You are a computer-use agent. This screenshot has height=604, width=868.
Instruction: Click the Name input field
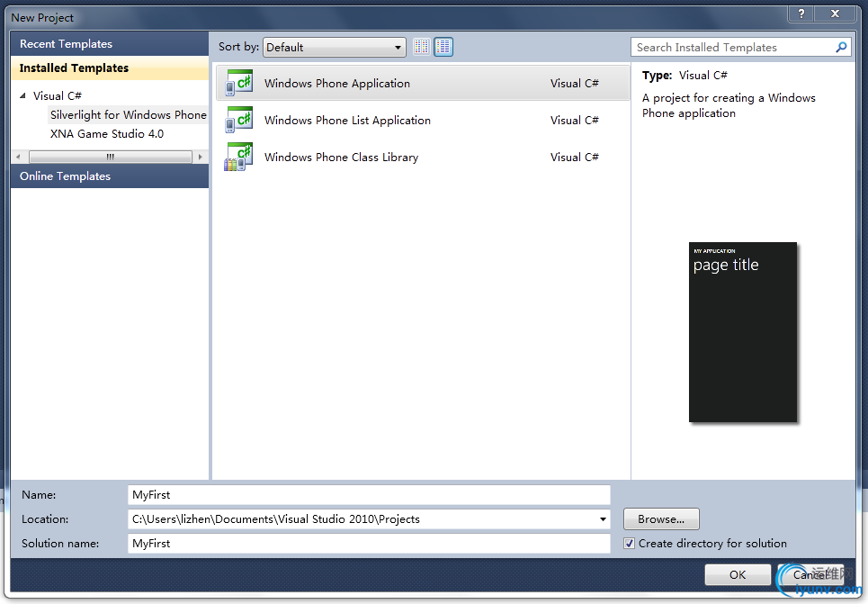[369, 495]
